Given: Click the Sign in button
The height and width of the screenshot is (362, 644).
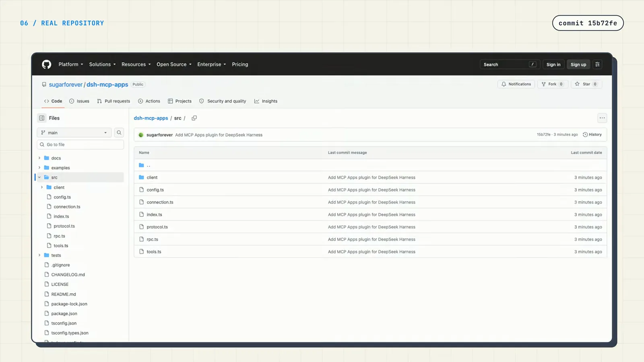Looking at the screenshot, I should pyautogui.click(x=553, y=64).
